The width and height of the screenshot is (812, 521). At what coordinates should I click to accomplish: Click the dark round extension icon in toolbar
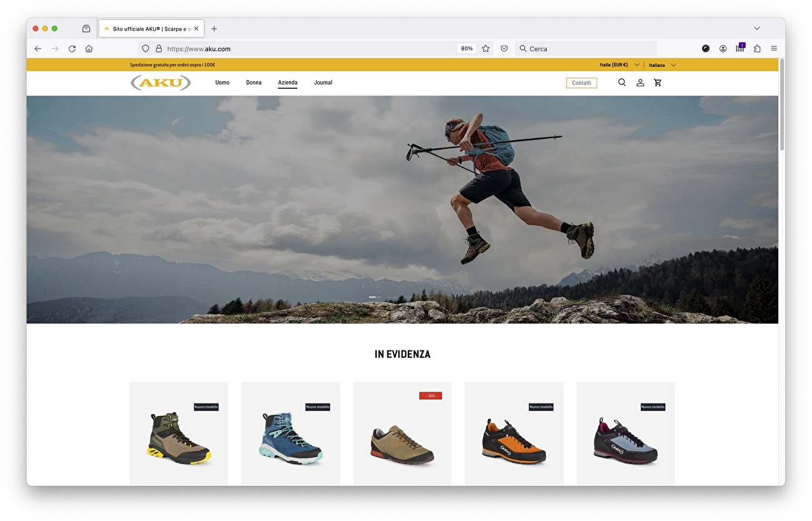click(x=706, y=49)
